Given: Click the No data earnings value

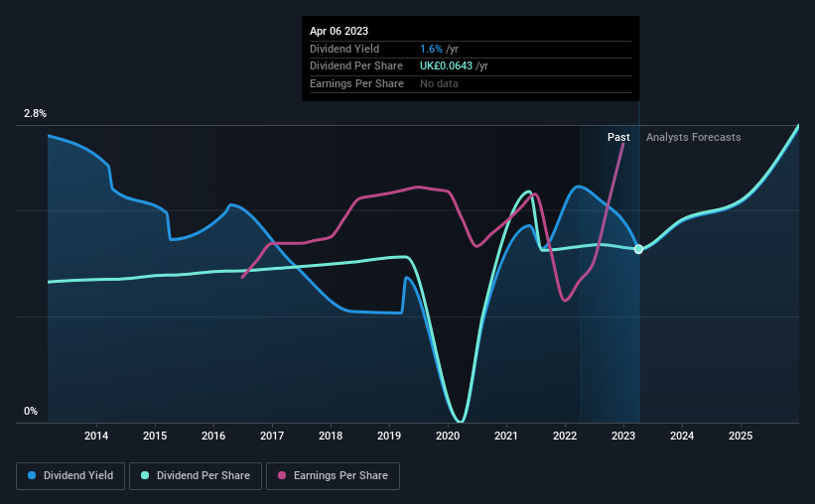Looking at the screenshot, I should (x=439, y=83).
